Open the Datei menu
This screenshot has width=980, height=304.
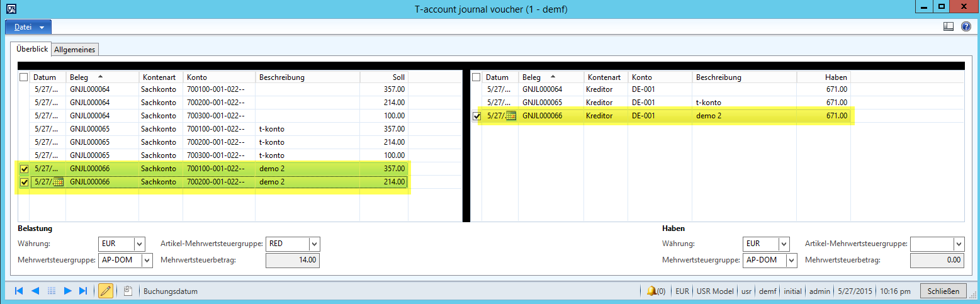(28, 27)
